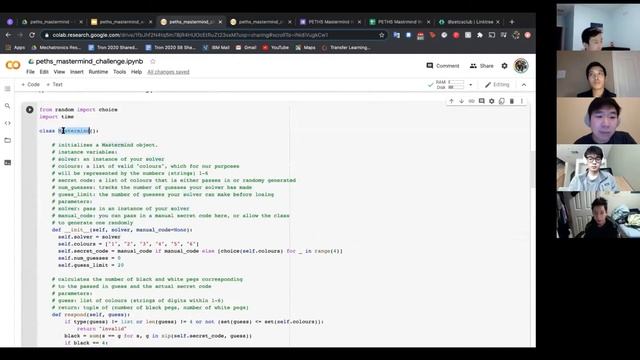Screen dimensions: 640x360
Task: Open the File menu
Action: (x=30, y=72)
